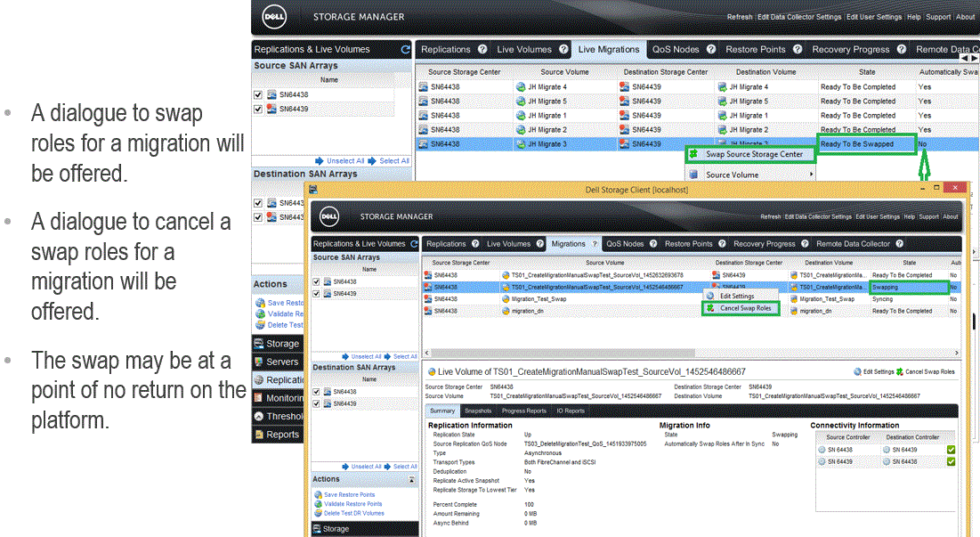Click Monitoring sidebar icon in back window

coord(259,397)
